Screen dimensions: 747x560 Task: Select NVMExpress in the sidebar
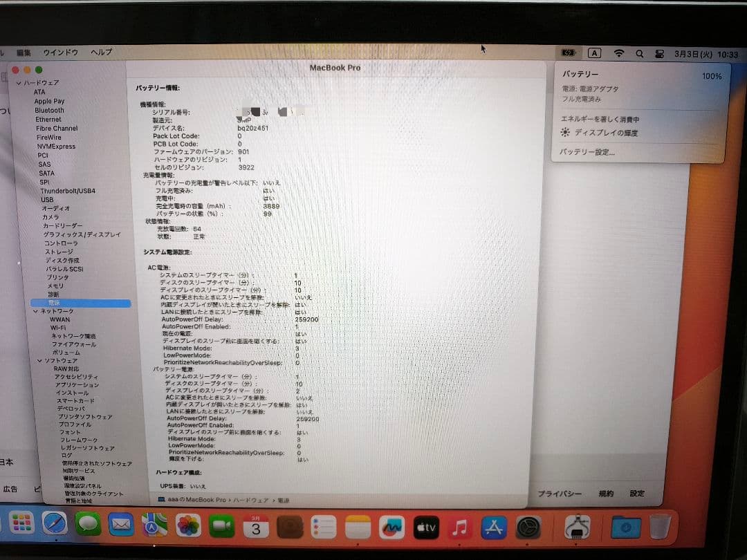click(56, 146)
